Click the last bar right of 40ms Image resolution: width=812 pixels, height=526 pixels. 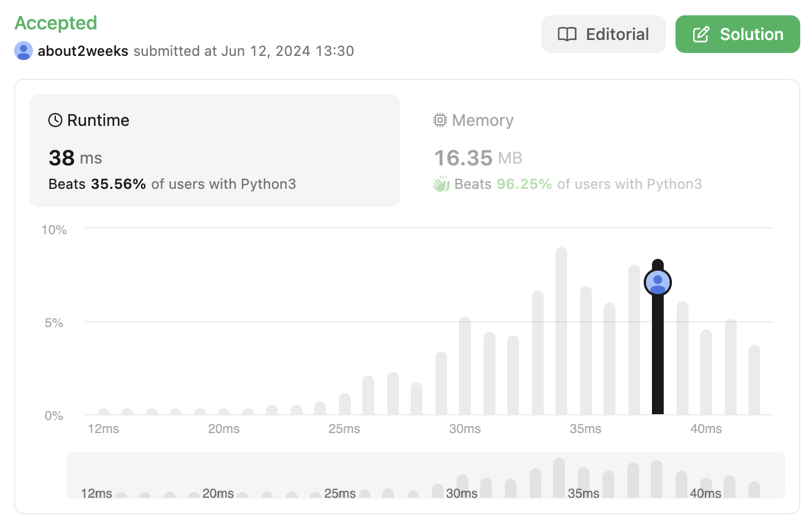tap(754, 381)
